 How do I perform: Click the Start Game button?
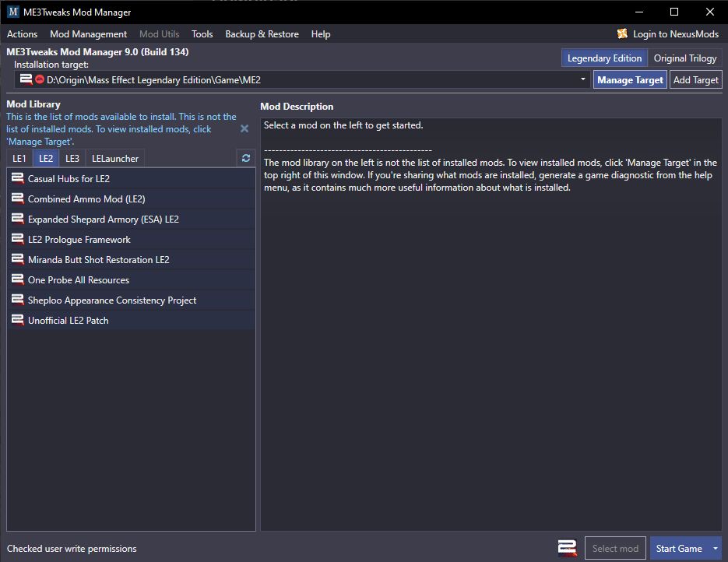[x=679, y=549]
